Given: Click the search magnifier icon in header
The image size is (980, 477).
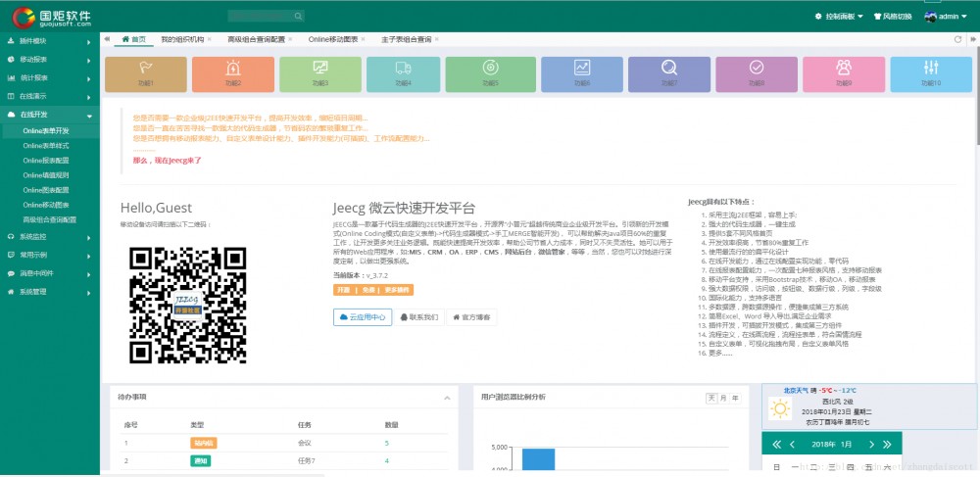Looking at the screenshot, I should (x=298, y=17).
